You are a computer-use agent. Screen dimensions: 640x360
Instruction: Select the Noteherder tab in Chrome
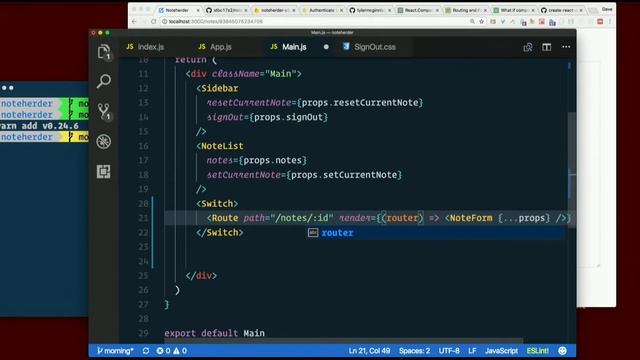(178, 10)
